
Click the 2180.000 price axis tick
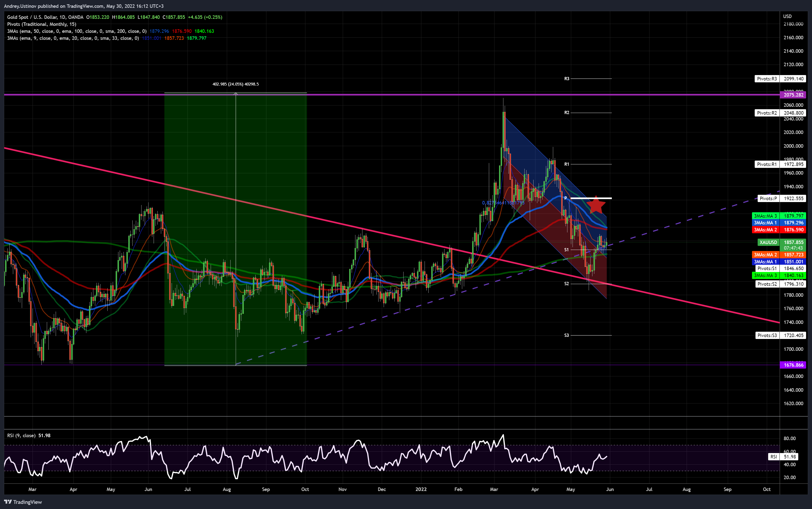(793, 24)
